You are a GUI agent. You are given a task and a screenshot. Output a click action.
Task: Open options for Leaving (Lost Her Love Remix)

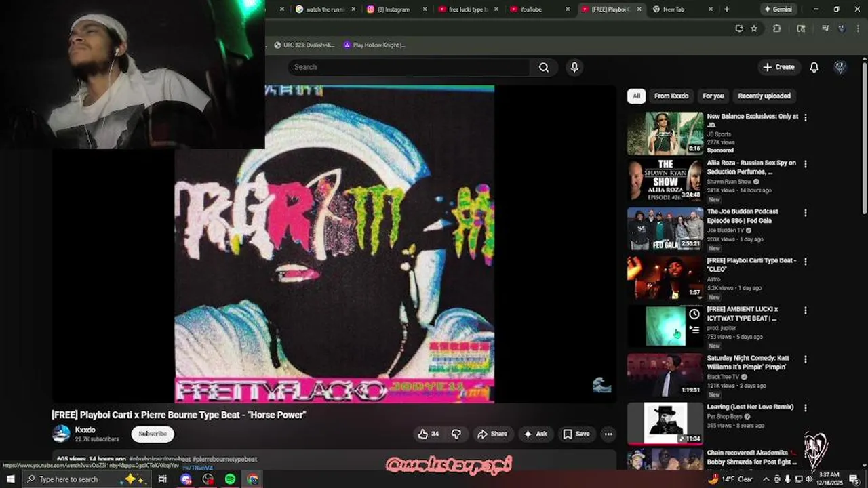click(x=806, y=408)
